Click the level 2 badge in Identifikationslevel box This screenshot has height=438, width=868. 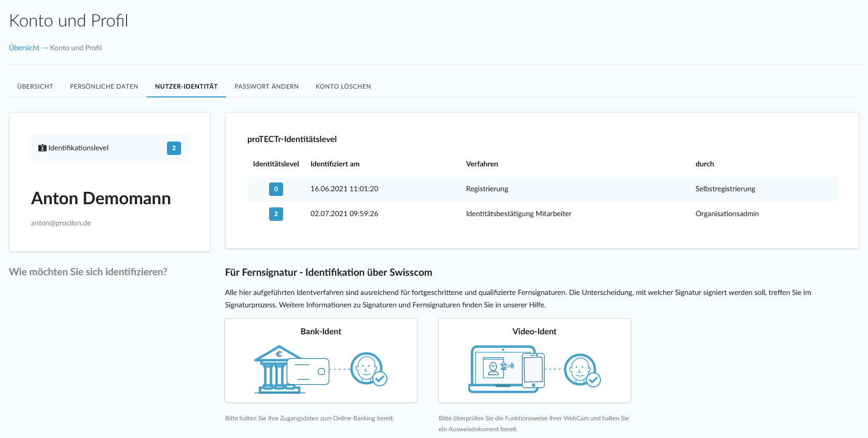click(x=174, y=148)
